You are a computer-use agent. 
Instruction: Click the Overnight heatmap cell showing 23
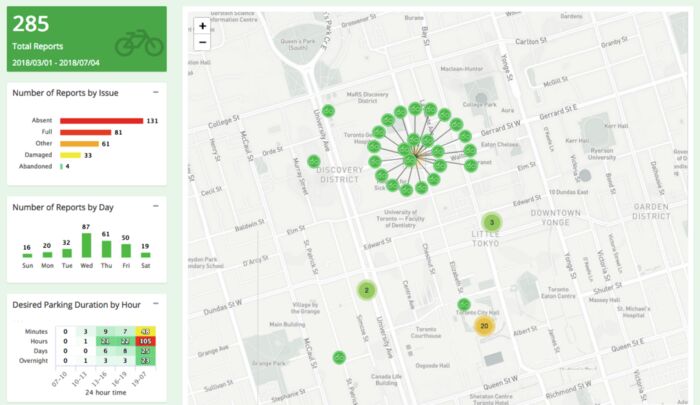(x=146, y=361)
